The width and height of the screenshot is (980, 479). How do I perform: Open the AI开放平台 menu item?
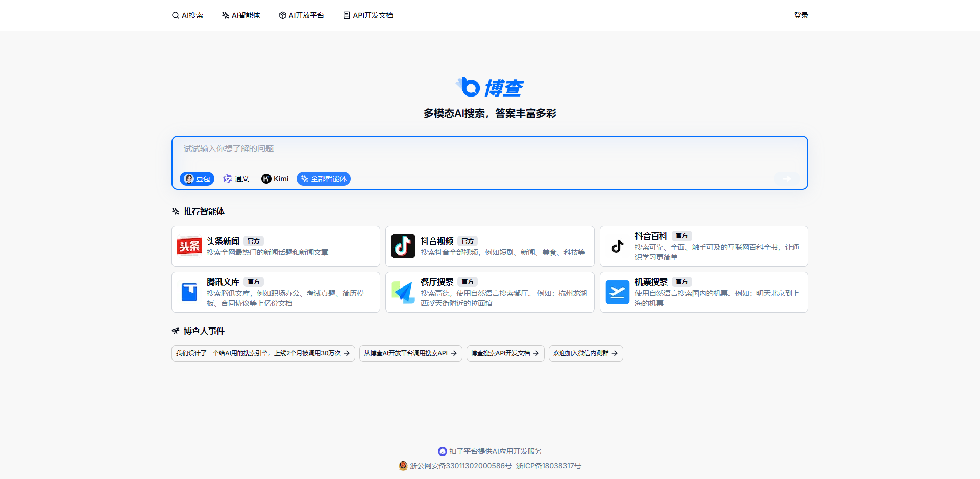coord(302,15)
